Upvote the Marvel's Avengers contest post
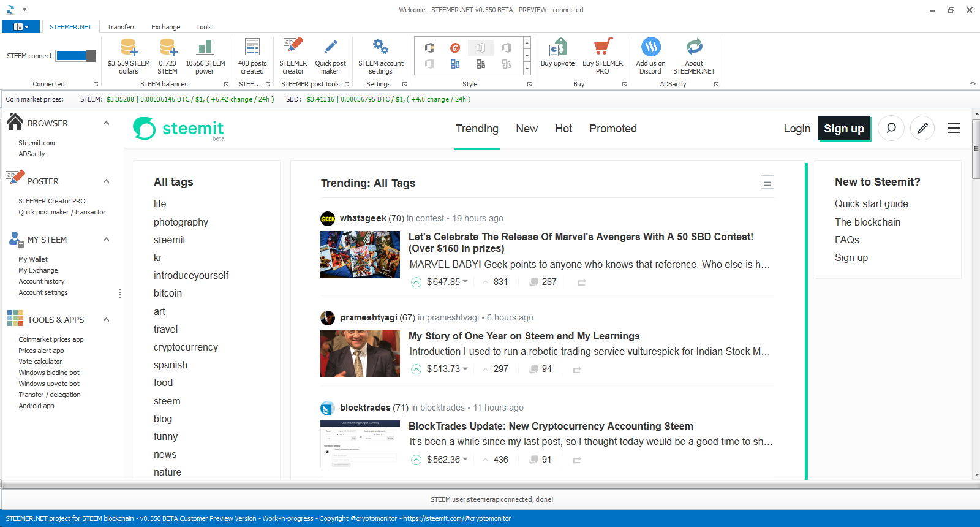 [x=417, y=282]
